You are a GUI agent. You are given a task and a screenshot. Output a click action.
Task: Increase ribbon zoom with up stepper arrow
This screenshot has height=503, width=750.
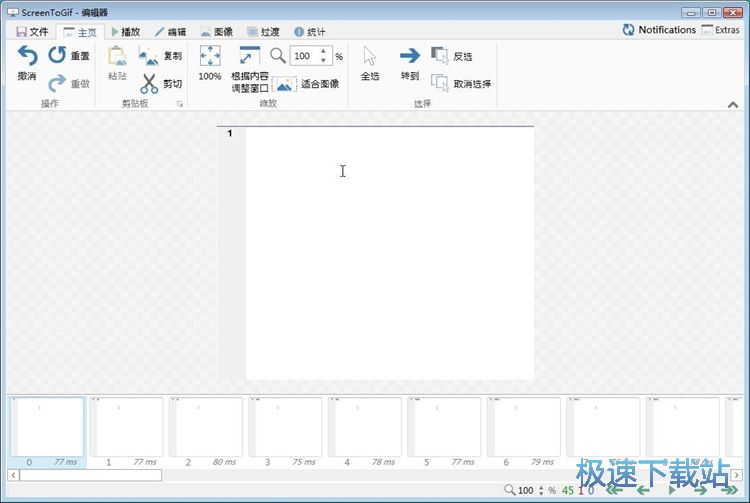pyautogui.click(x=324, y=51)
